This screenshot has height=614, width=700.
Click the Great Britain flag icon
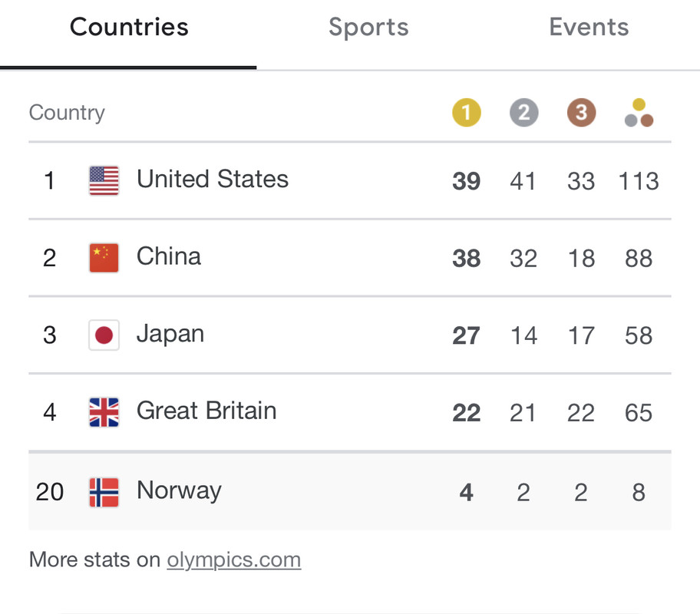(x=104, y=412)
